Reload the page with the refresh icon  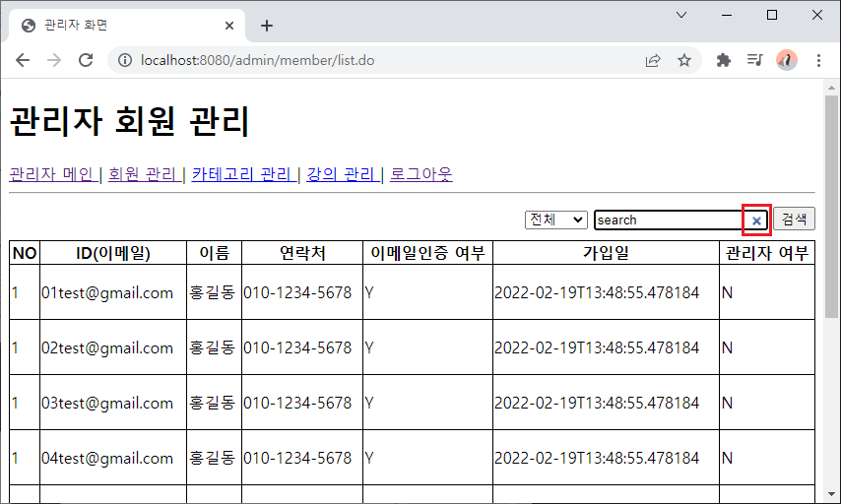click(x=86, y=60)
